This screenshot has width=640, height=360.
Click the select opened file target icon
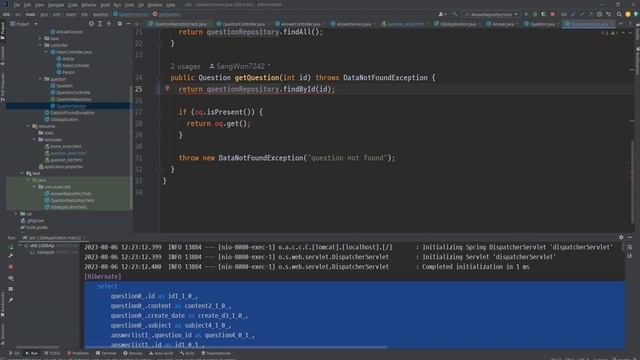pyautogui.click(x=91, y=24)
